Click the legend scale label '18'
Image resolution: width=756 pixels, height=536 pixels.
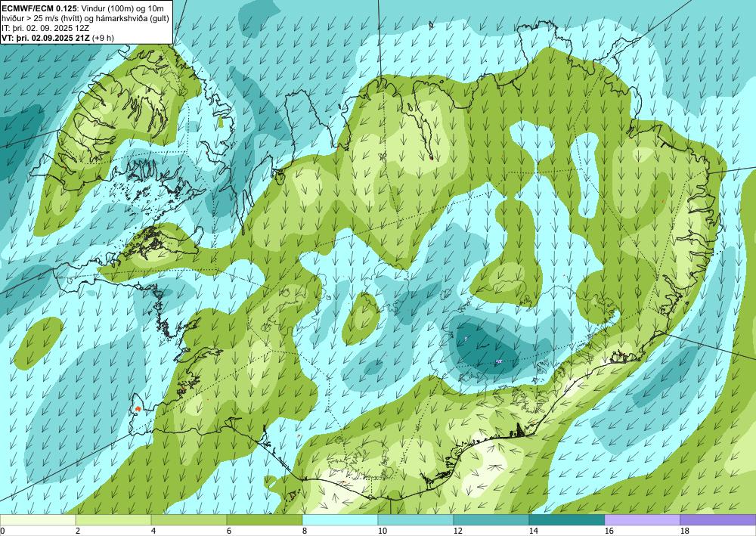tap(685, 531)
